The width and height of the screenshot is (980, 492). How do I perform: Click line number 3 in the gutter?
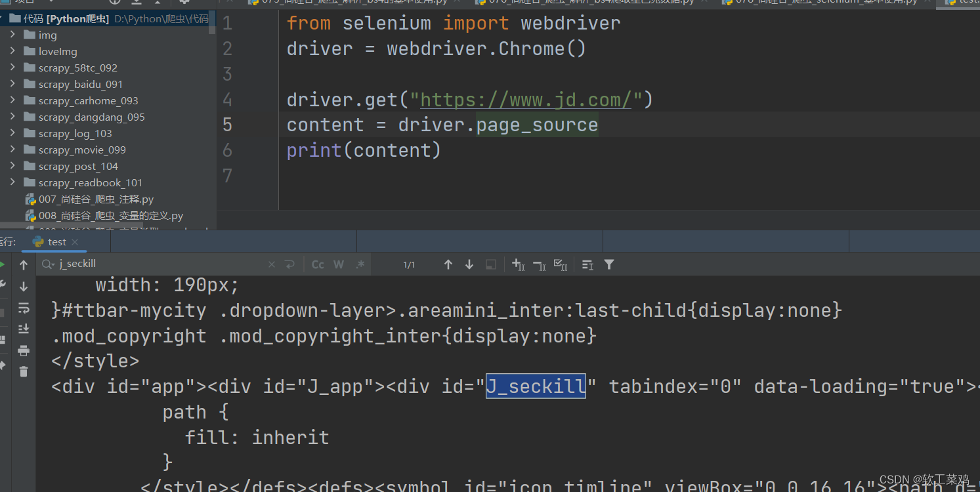[227, 74]
